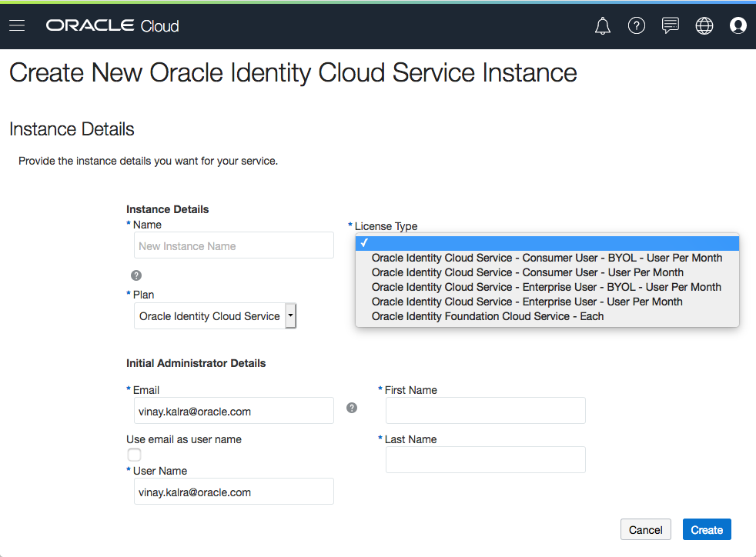
Task: Choose Enterprise User - User Per Month option
Action: [x=527, y=302]
